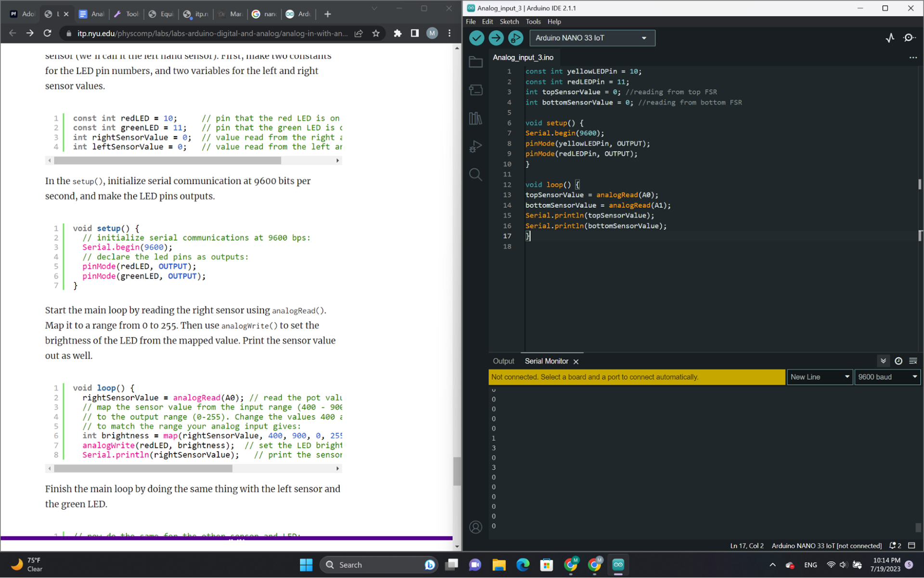Show hidden system tray icons chevron

coord(772,565)
